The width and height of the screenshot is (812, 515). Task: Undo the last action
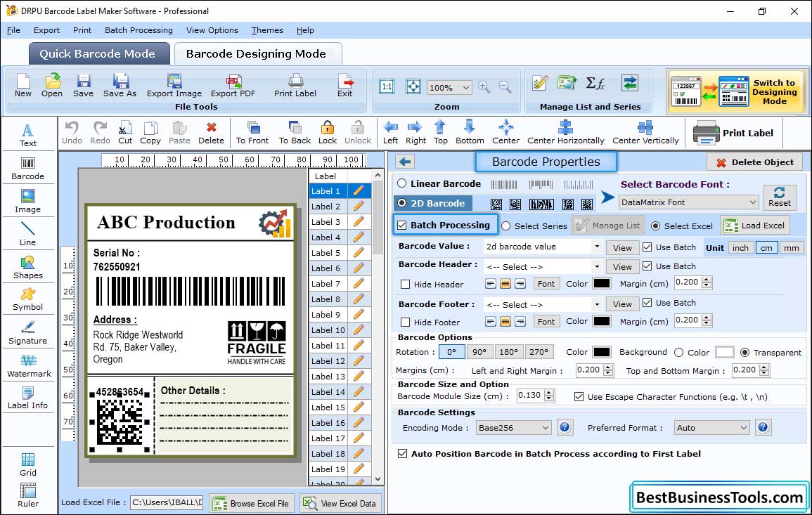(x=72, y=133)
